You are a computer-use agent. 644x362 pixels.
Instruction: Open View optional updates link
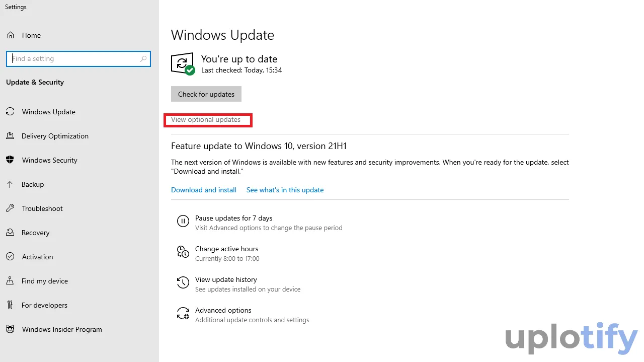(206, 120)
